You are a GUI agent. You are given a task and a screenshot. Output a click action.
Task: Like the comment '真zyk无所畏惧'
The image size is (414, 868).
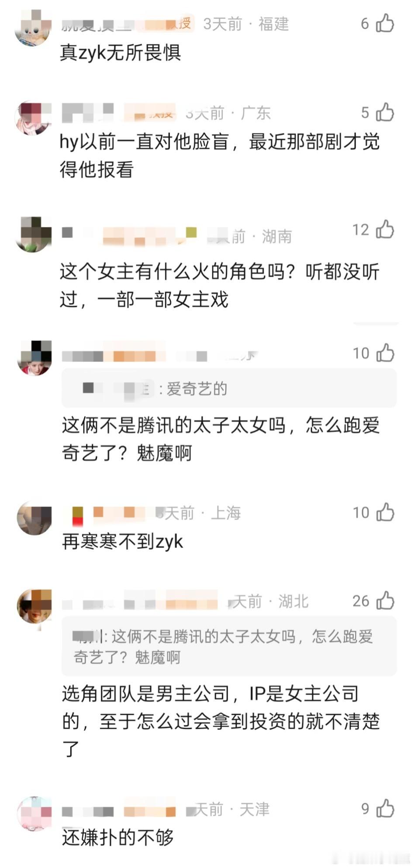(385, 23)
